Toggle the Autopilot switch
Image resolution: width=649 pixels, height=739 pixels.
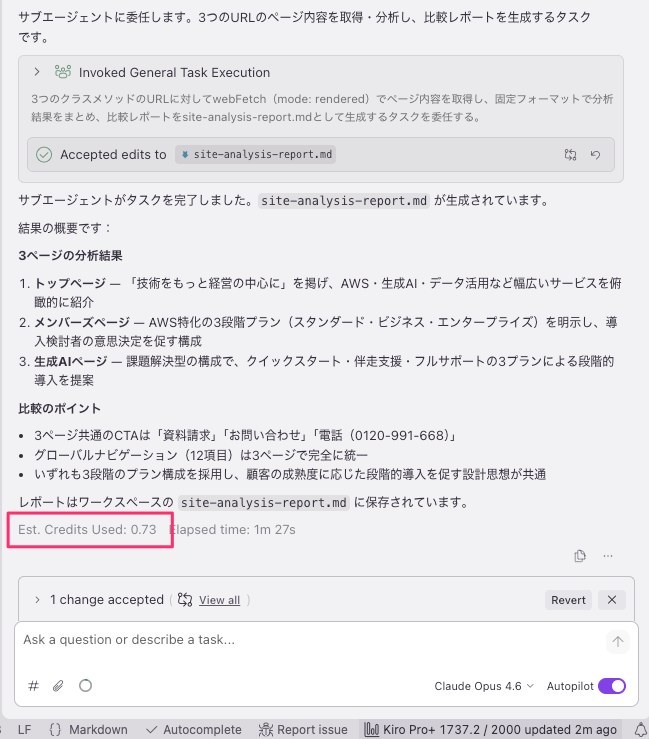(611, 686)
